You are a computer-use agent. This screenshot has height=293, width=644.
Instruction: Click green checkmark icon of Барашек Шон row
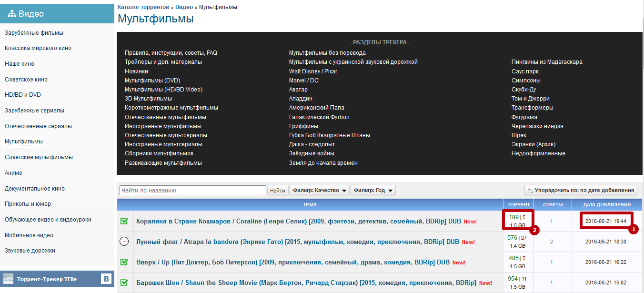pyautogui.click(x=124, y=283)
